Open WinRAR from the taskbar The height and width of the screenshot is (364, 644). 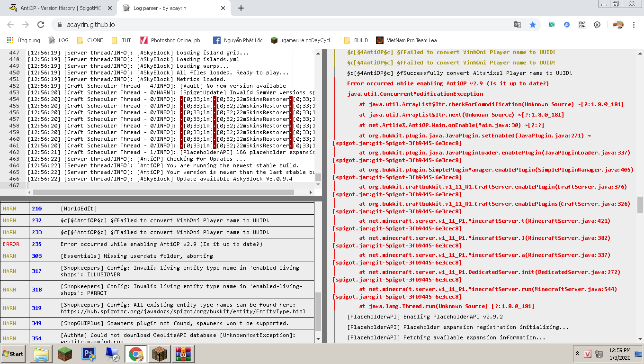183,354
